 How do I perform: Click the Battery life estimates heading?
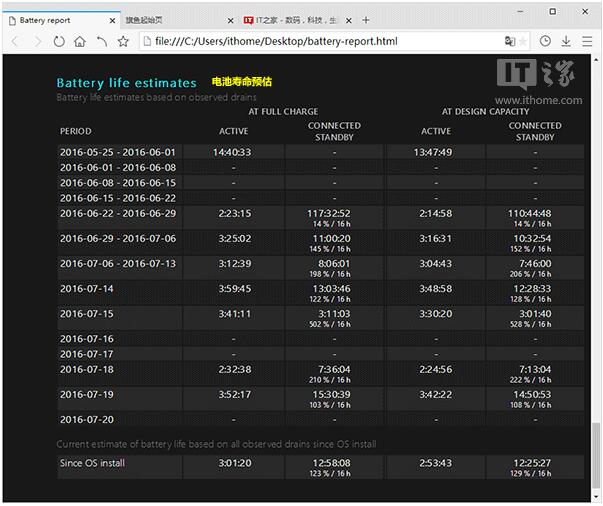(126, 83)
